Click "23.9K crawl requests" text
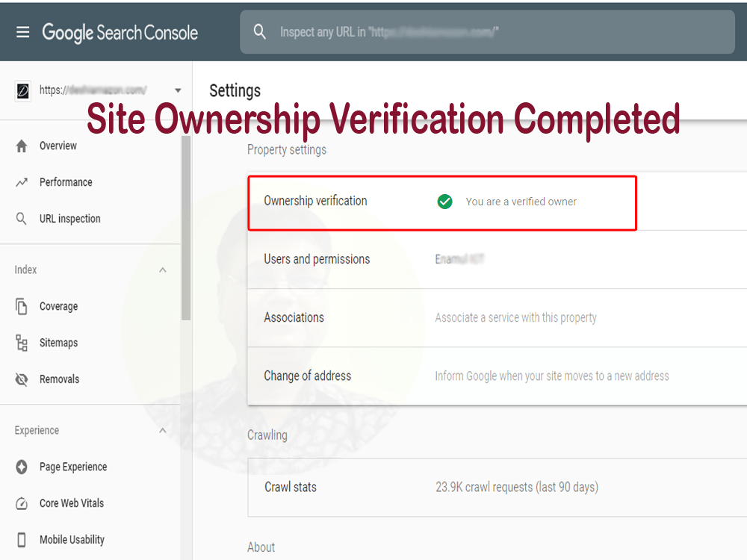This screenshot has width=747, height=560. pyautogui.click(x=517, y=487)
